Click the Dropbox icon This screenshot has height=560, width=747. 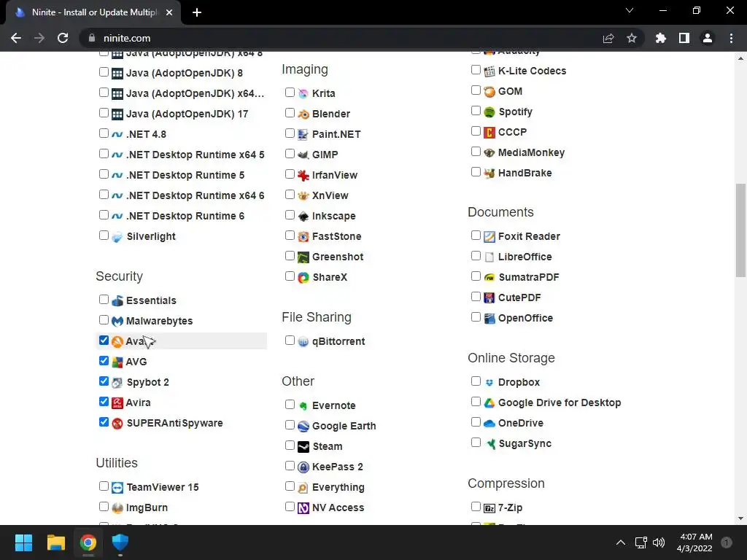489,382
